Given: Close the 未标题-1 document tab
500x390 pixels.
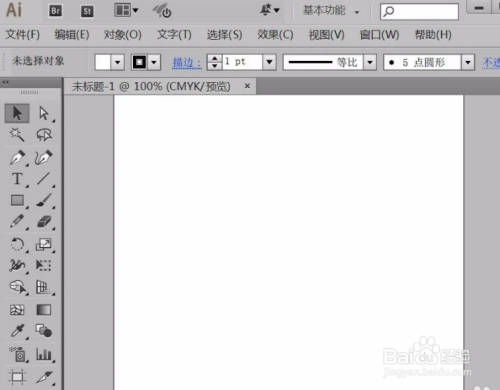Looking at the screenshot, I should click(247, 86).
